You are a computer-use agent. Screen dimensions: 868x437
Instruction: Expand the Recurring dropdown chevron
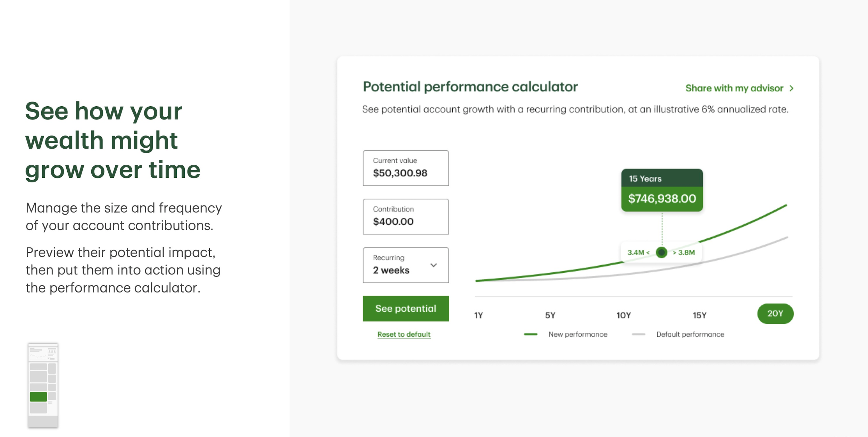[x=433, y=265]
